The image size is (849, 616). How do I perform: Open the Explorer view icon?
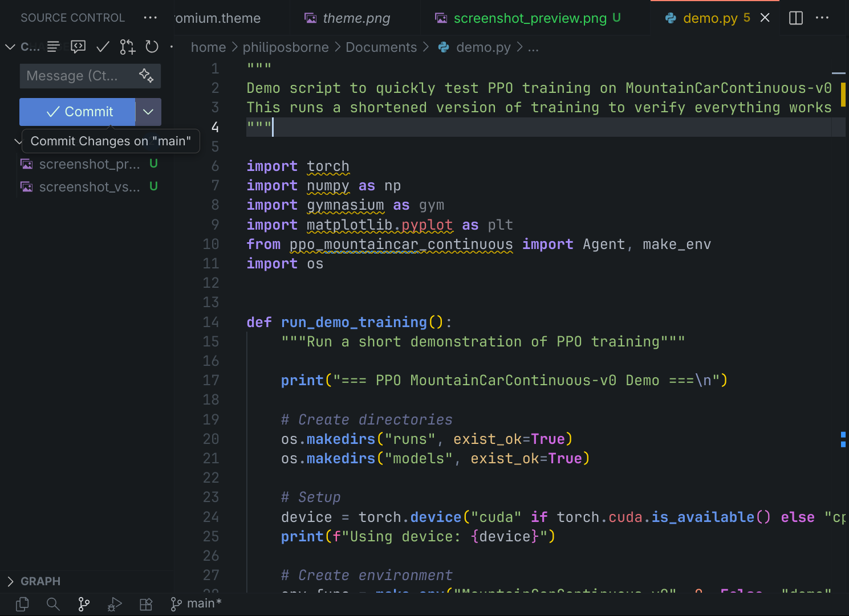(23, 604)
